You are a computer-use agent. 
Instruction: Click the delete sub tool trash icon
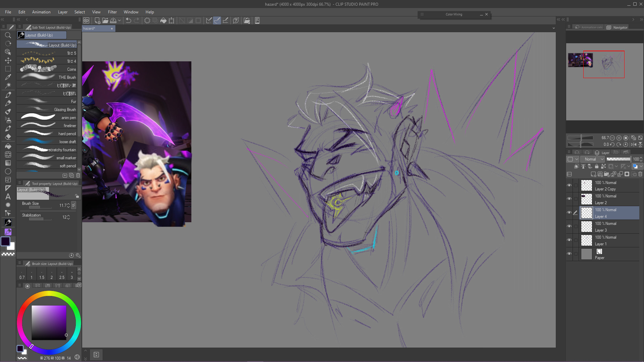(78, 175)
